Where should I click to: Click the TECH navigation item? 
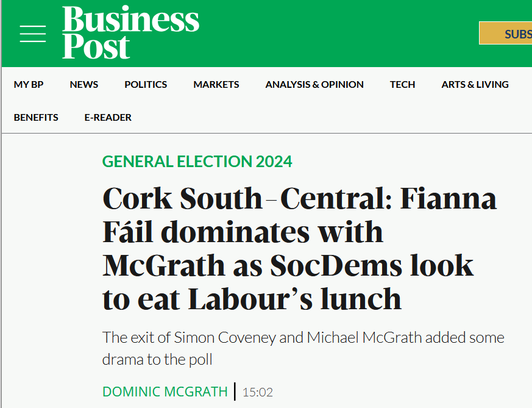(402, 85)
